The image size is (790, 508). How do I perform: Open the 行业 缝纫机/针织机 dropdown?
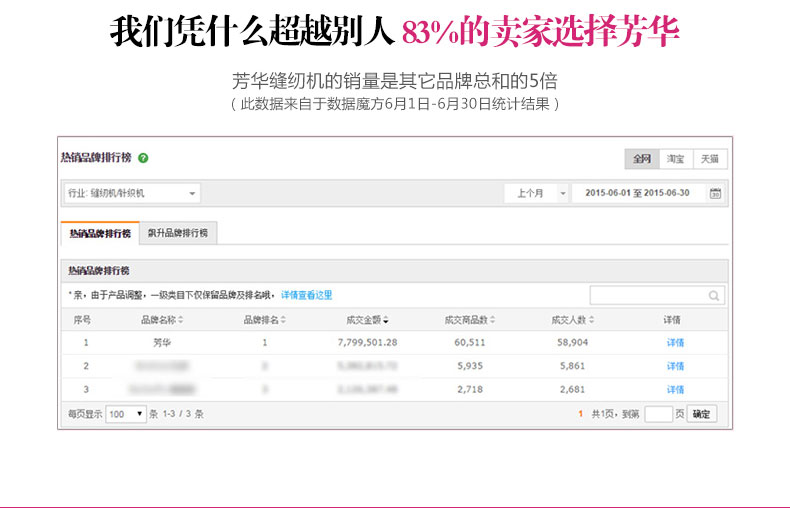pyautogui.click(x=132, y=194)
